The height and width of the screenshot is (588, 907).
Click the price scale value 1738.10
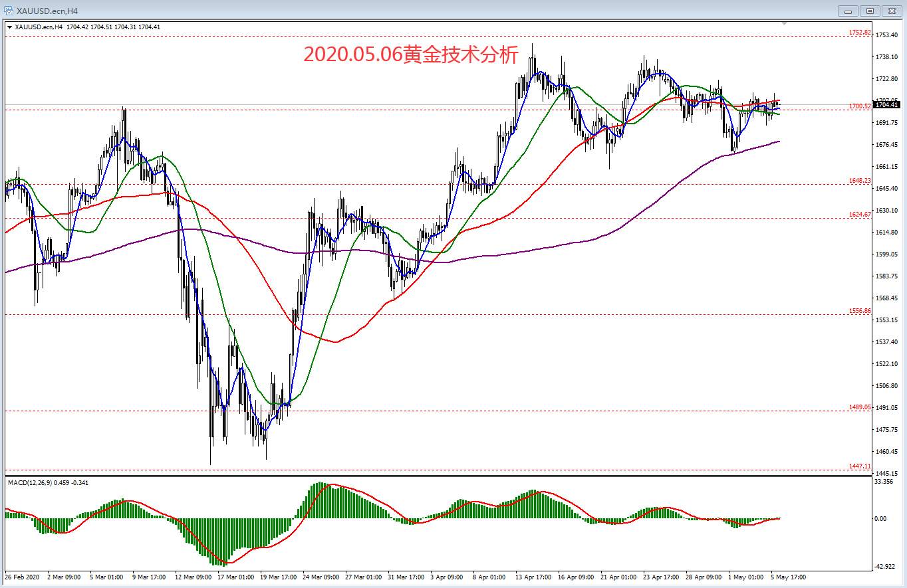point(887,57)
